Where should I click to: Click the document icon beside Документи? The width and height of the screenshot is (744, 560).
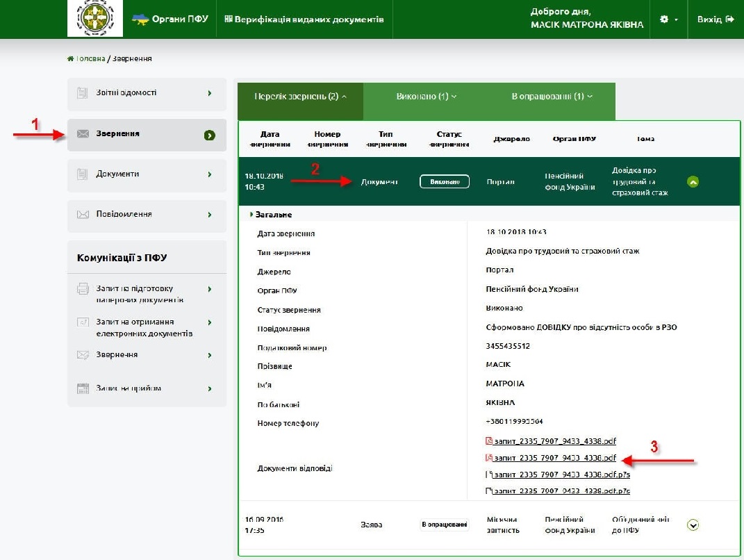pyautogui.click(x=83, y=174)
